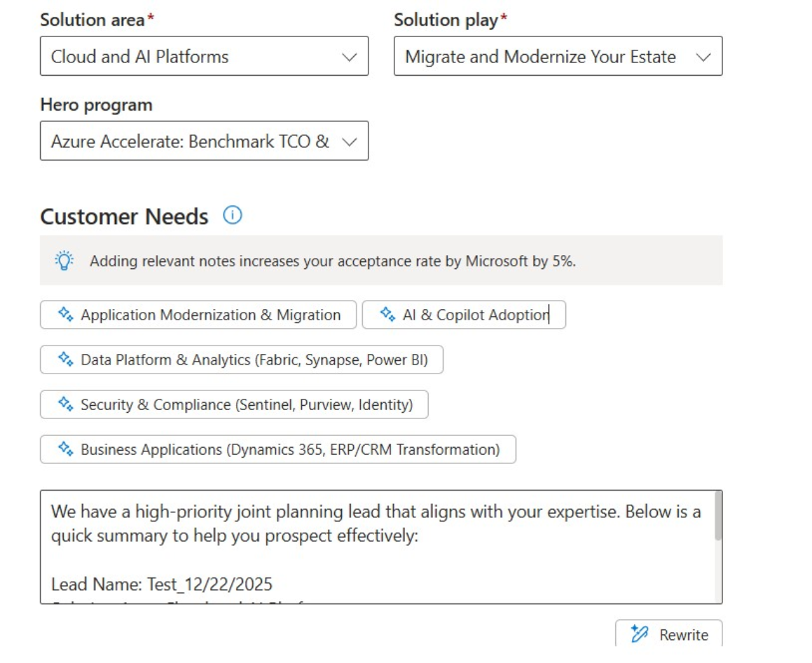
Task: Click the sparkle icon on Security & Compliance
Action: point(67,404)
